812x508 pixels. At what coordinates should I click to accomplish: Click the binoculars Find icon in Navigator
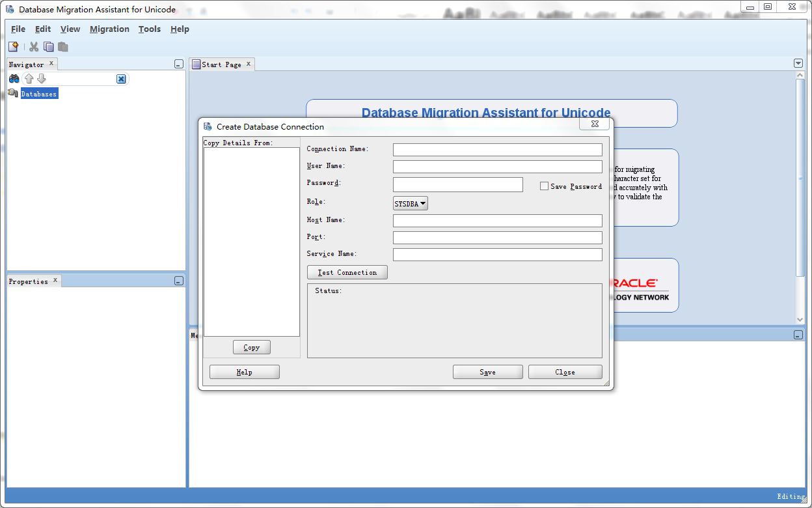click(14, 79)
